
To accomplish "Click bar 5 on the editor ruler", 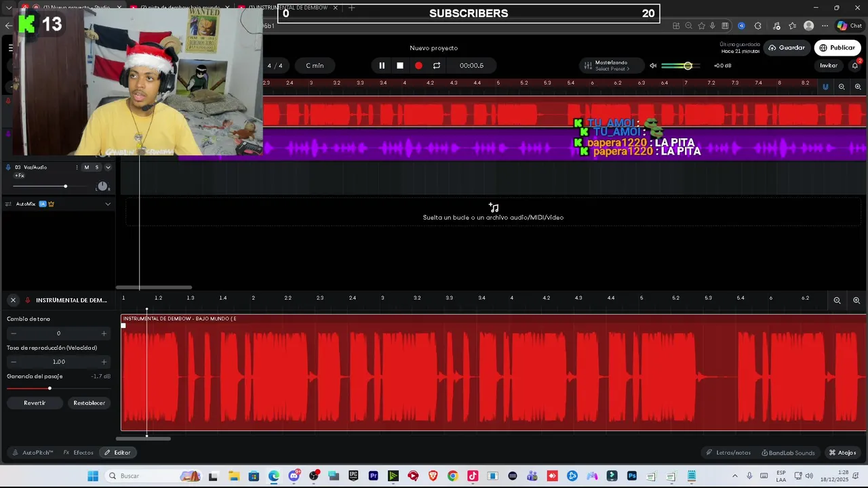I will point(642,298).
